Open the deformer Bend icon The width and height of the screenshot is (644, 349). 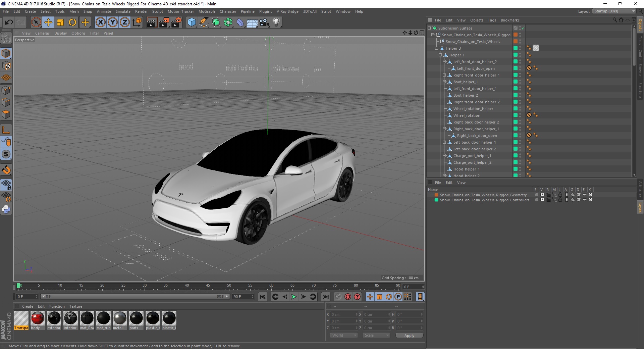click(240, 22)
